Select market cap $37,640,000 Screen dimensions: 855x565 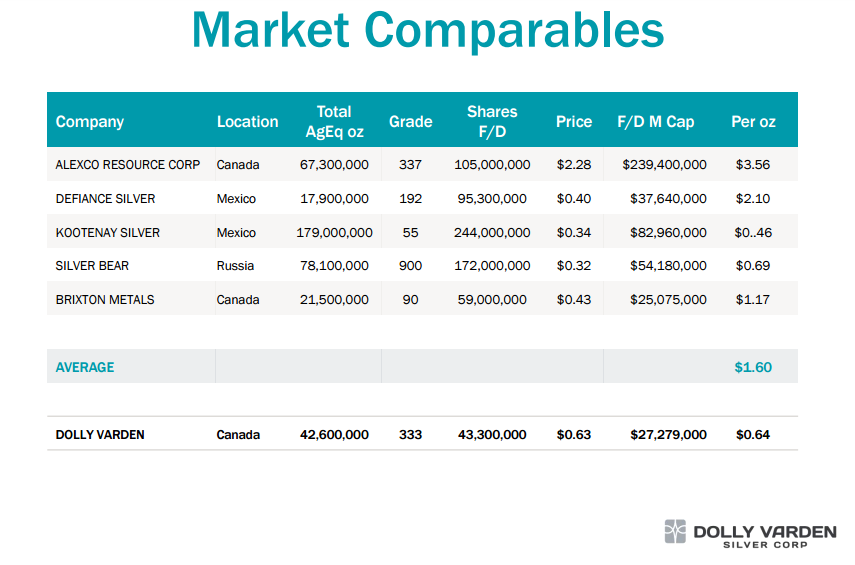[669, 199]
